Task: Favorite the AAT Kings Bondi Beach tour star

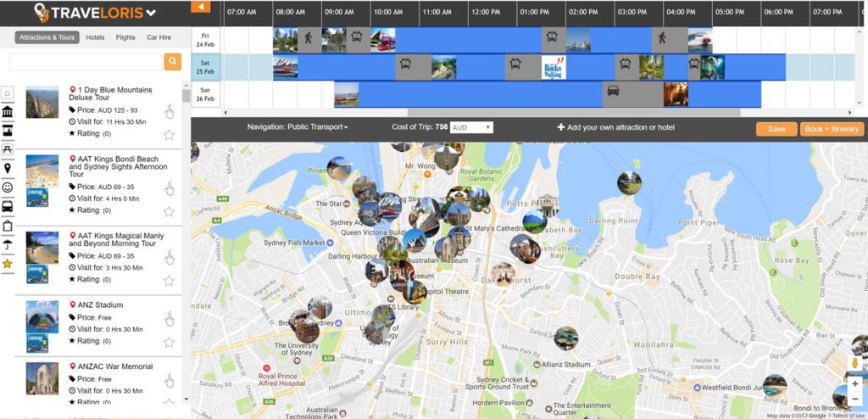Action: click(169, 211)
